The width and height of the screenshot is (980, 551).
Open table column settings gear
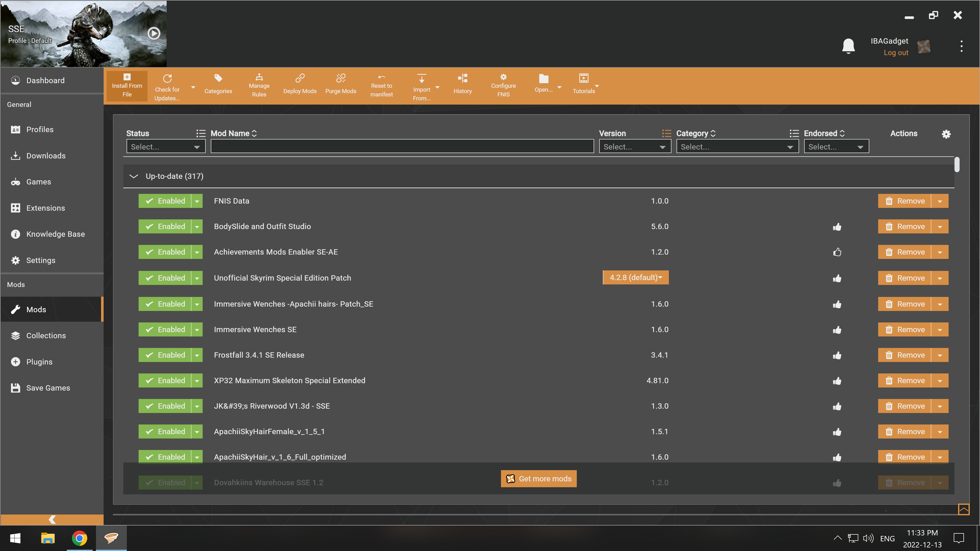pyautogui.click(x=946, y=134)
